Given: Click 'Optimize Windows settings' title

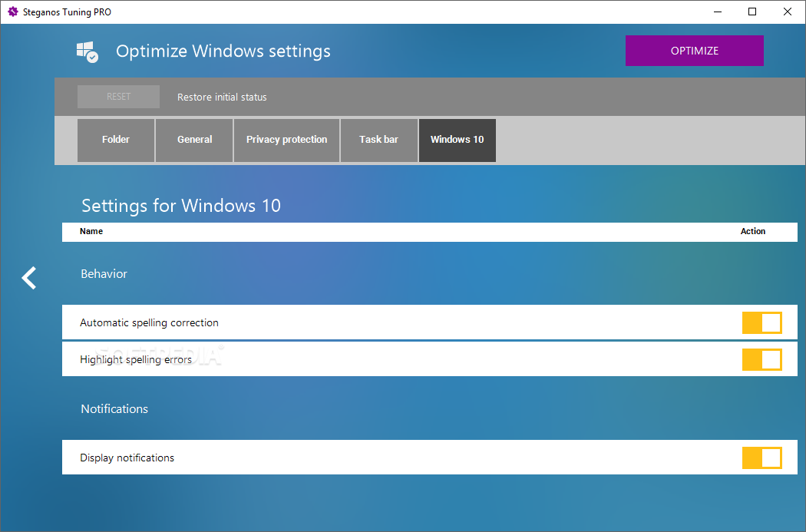Looking at the screenshot, I should 223,51.
